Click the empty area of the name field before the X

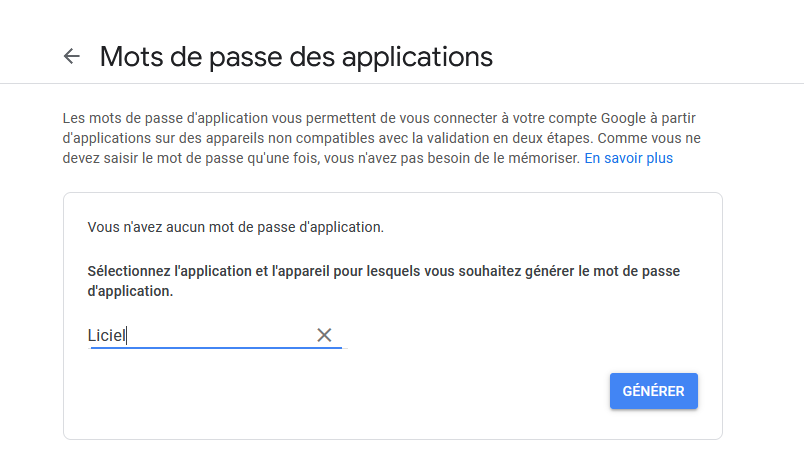pyautogui.click(x=220, y=335)
